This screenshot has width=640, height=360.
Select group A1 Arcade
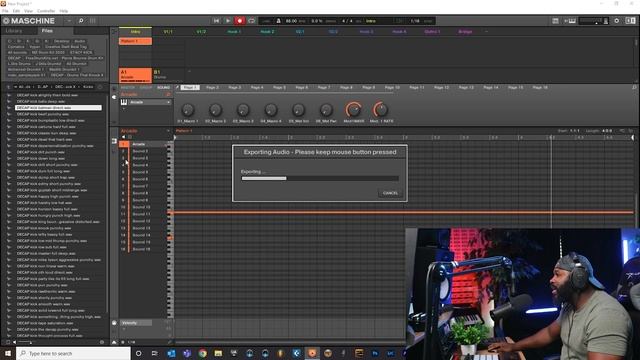(135, 75)
